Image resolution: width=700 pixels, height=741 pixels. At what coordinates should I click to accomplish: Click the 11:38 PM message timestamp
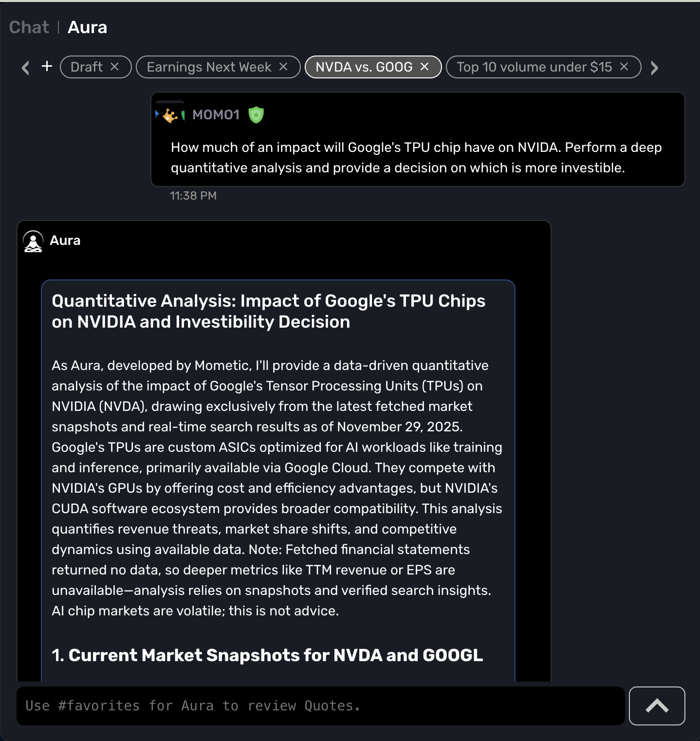[x=193, y=196]
